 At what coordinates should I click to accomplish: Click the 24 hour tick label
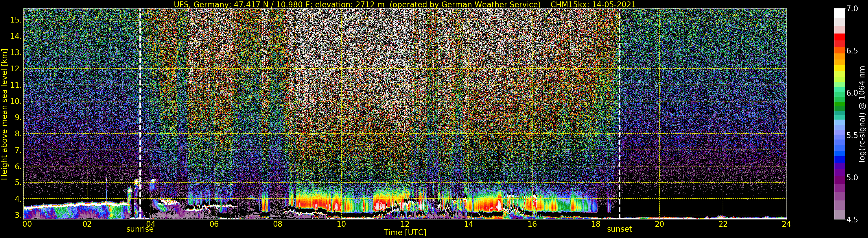coord(786,224)
